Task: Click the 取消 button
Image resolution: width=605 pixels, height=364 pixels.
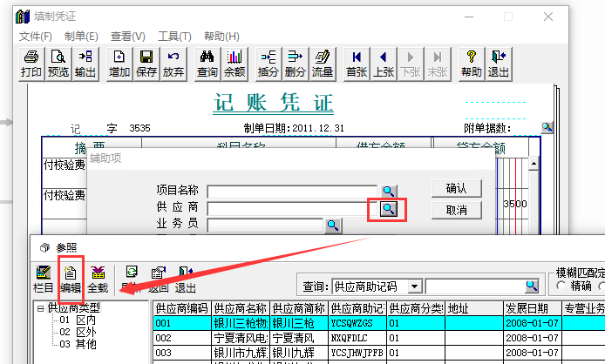Action: [x=456, y=210]
